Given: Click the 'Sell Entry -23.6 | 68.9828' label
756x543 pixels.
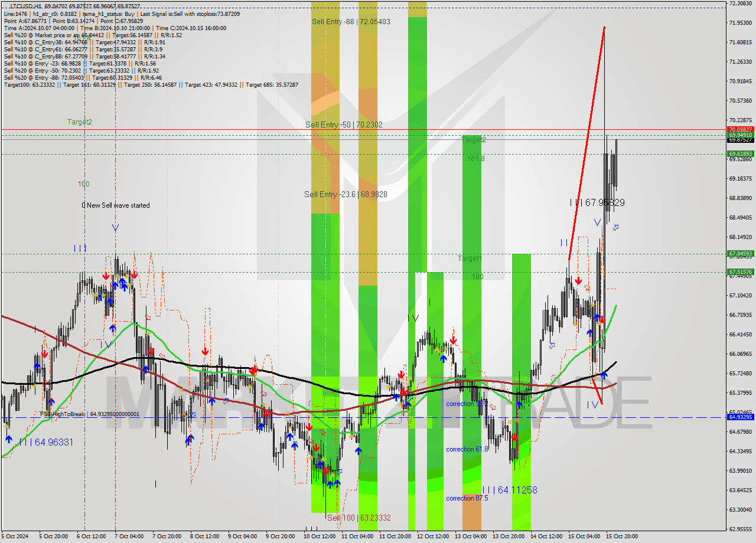Looking at the screenshot, I should [x=346, y=194].
